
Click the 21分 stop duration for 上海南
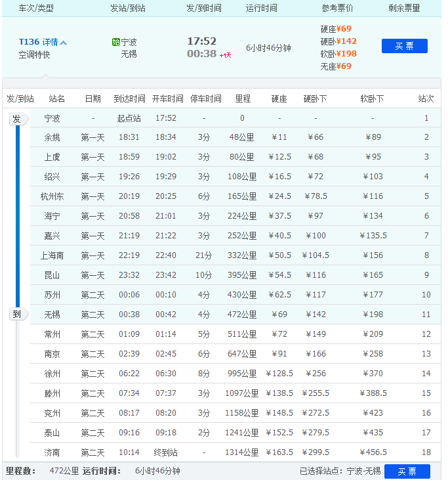pos(203,255)
